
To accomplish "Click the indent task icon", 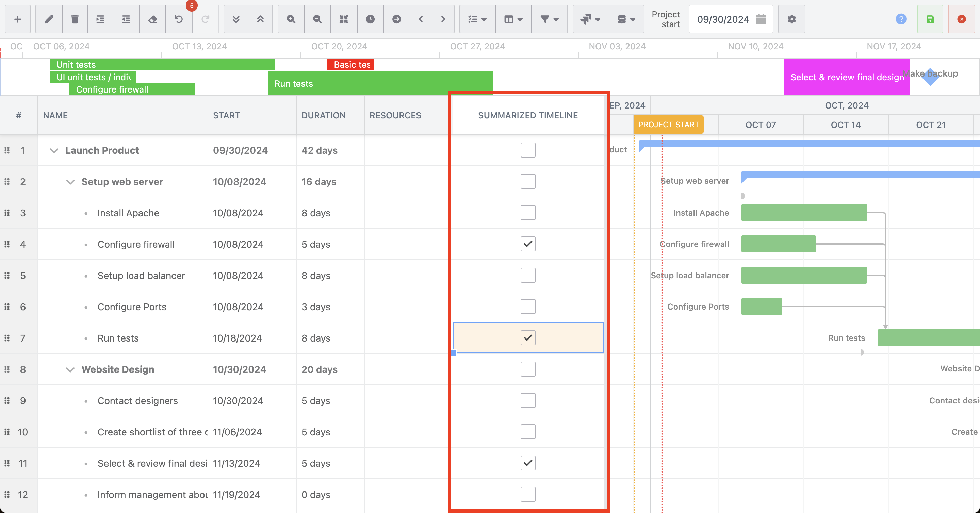I will [x=100, y=19].
